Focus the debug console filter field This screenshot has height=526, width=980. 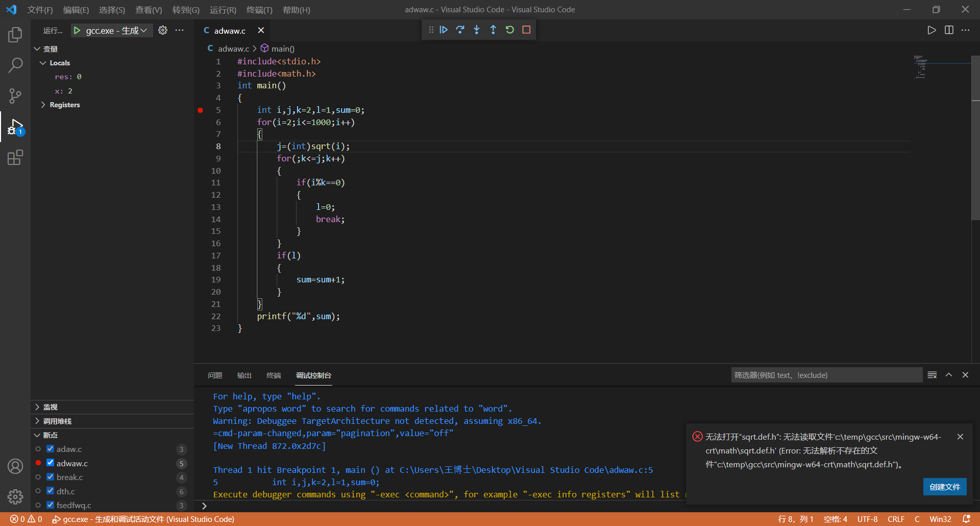826,375
